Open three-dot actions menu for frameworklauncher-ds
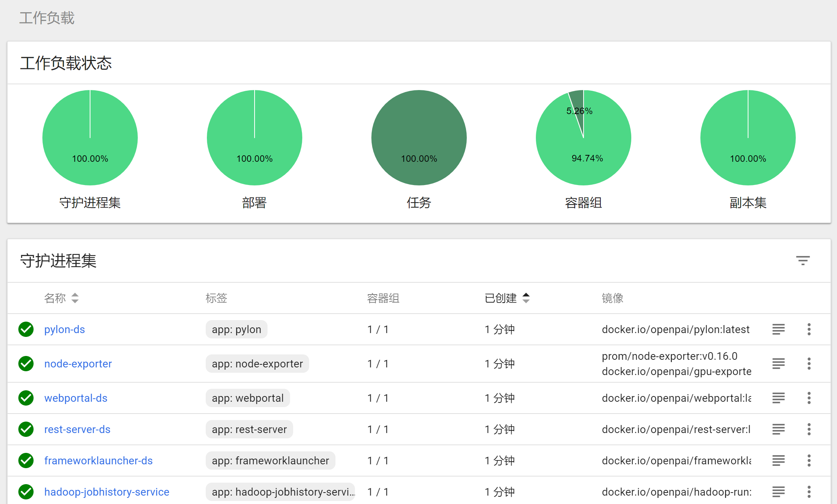The width and height of the screenshot is (837, 504). pyautogui.click(x=809, y=461)
